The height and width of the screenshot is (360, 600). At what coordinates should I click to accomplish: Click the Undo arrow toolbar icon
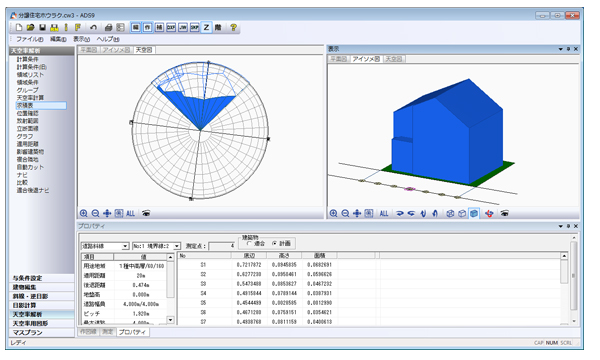(93, 28)
